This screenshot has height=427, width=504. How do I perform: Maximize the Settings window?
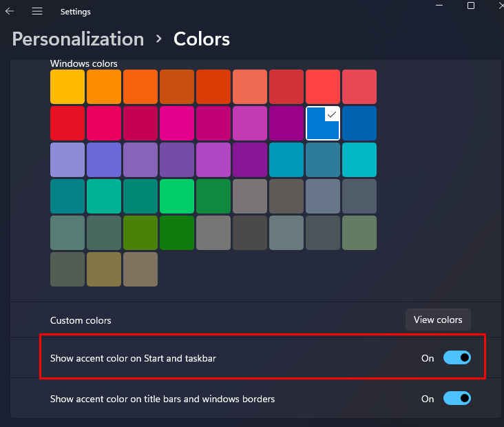(x=471, y=6)
